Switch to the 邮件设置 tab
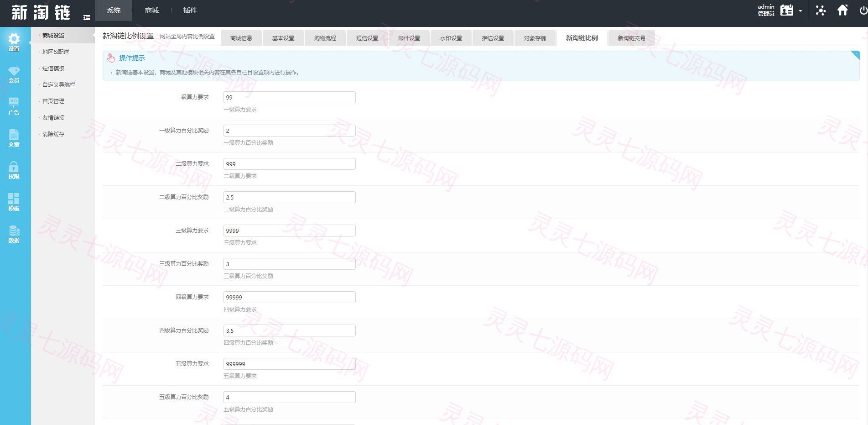The width and height of the screenshot is (868, 425). point(409,38)
